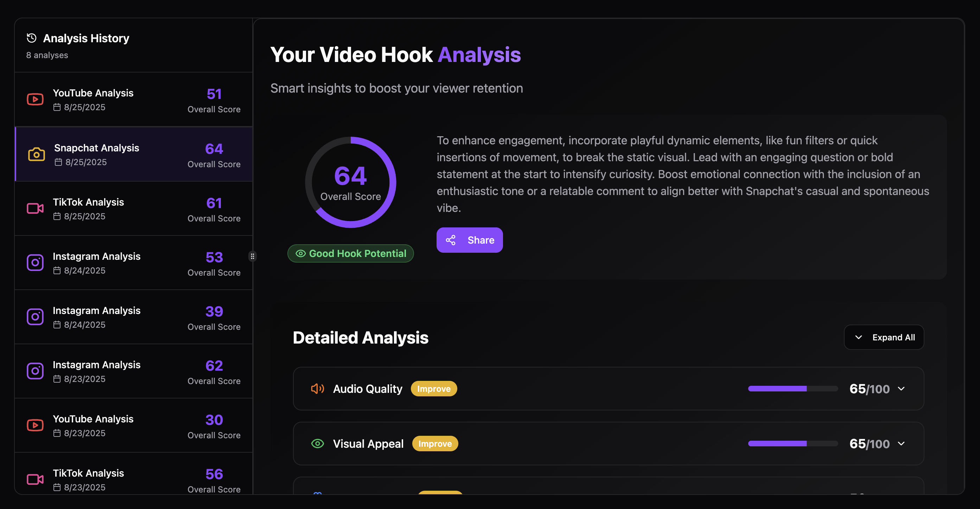The width and height of the screenshot is (980, 509).
Task: Click the engagement recommendation paragraph
Action: point(683,174)
